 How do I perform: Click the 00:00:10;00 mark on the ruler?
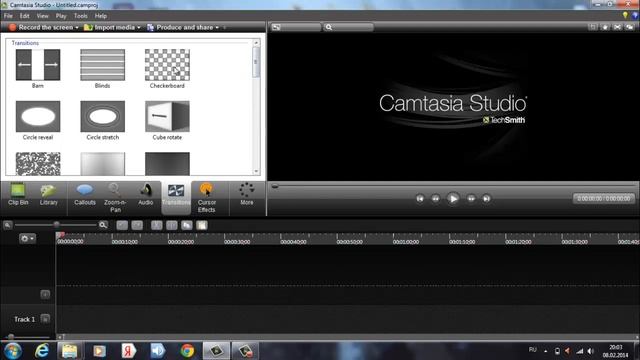coord(124,242)
